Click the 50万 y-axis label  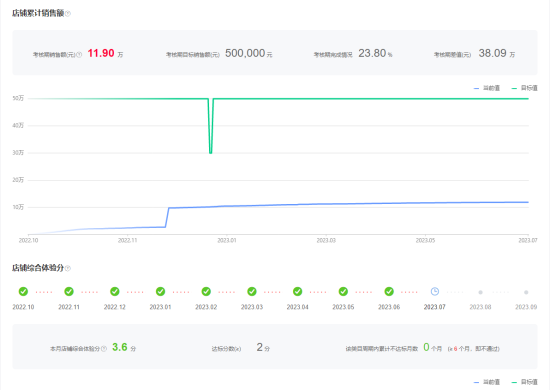pos(18,98)
